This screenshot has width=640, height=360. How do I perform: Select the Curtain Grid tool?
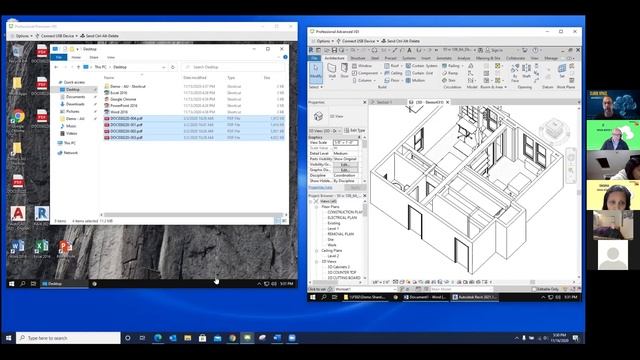point(419,73)
